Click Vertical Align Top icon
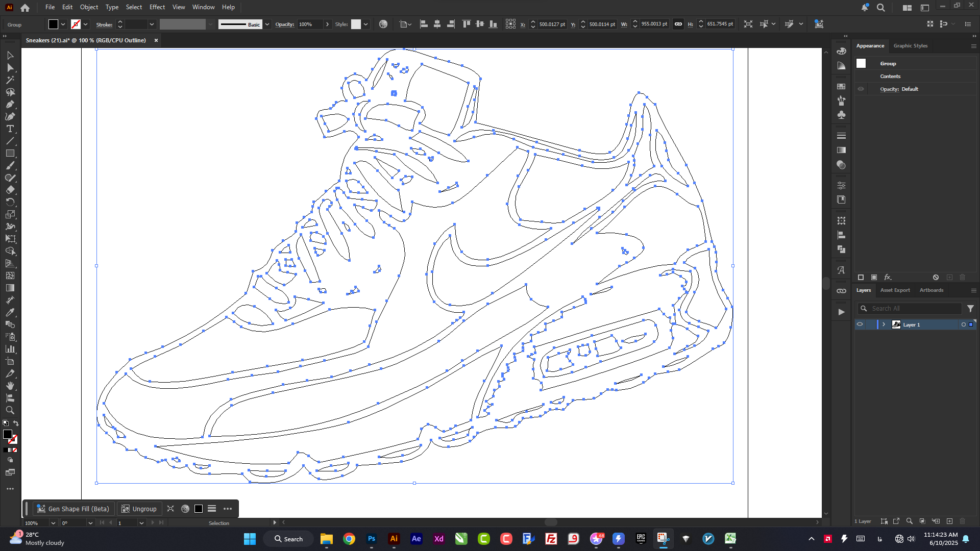 point(466,24)
